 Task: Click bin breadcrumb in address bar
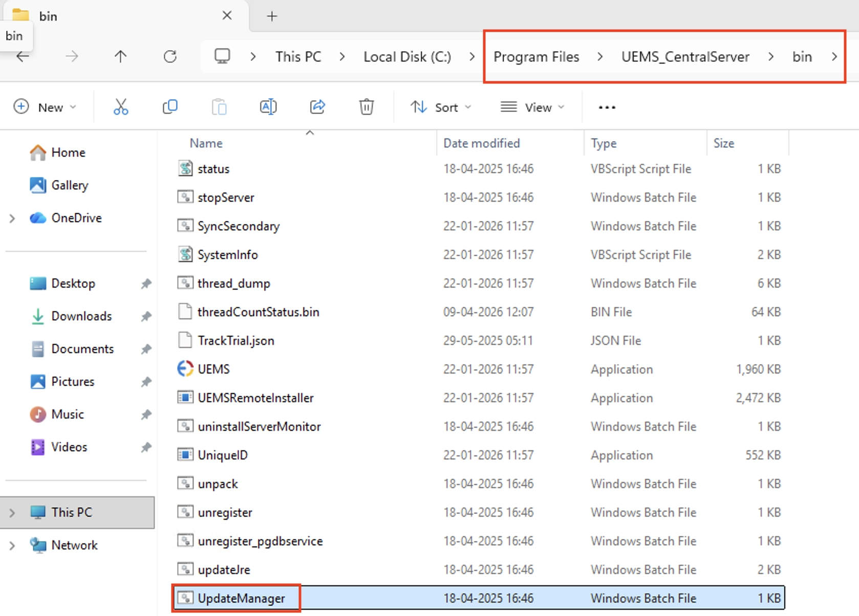point(802,57)
